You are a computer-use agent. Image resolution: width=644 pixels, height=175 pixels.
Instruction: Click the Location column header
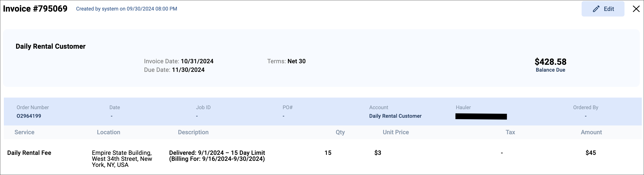(x=108, y=132)
